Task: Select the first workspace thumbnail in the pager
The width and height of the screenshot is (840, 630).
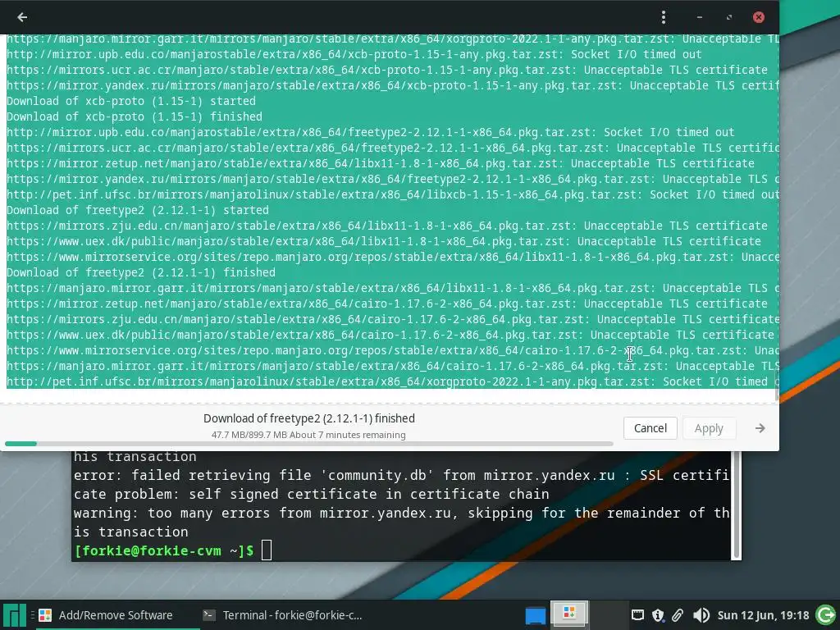Action: click(x=569, y=614)
